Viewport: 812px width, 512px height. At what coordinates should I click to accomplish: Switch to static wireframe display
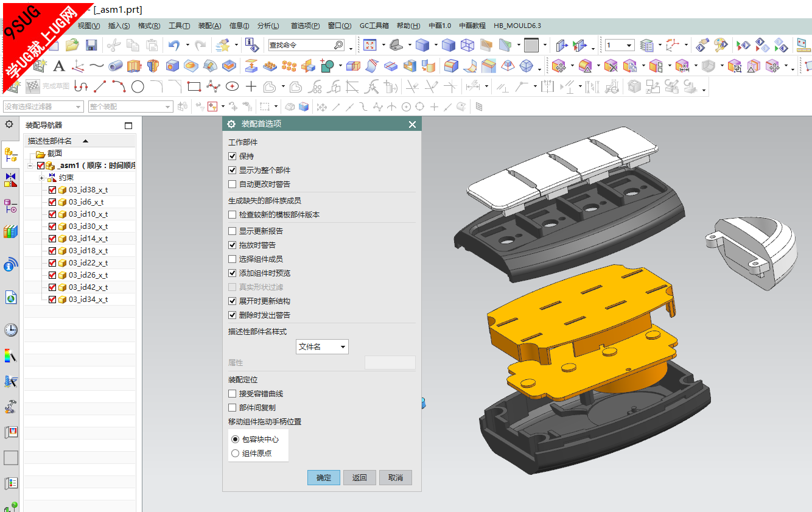coord(467,44)
